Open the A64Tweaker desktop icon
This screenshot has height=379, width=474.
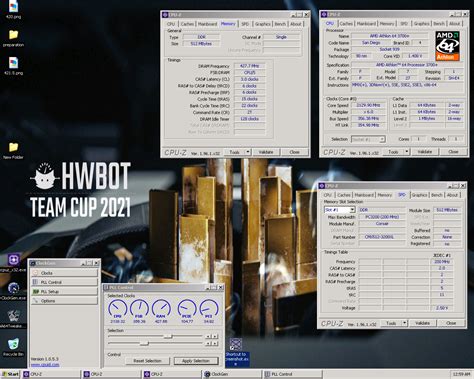(x=13, y=319)
